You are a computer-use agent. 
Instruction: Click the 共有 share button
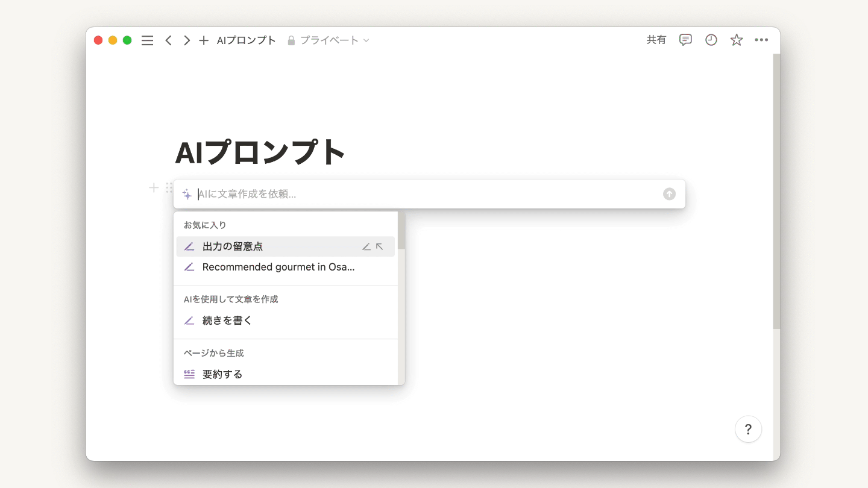(x=656, y=40)
